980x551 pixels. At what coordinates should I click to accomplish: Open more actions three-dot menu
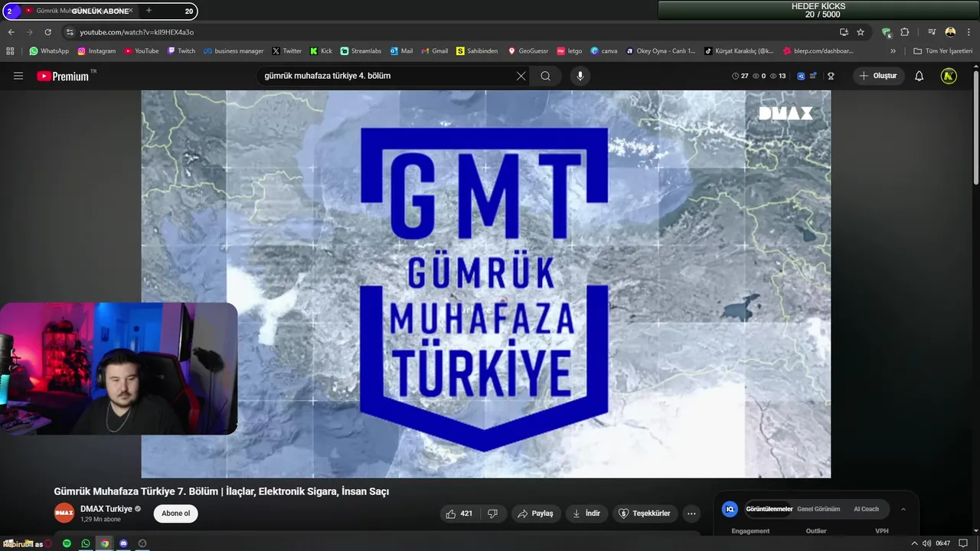tap(691, 514)
